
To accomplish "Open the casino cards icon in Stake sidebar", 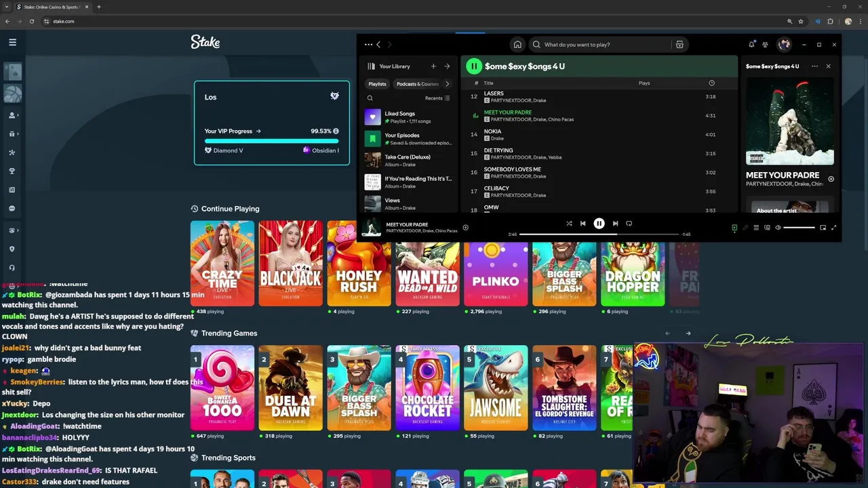I will (x=12, y=71).
